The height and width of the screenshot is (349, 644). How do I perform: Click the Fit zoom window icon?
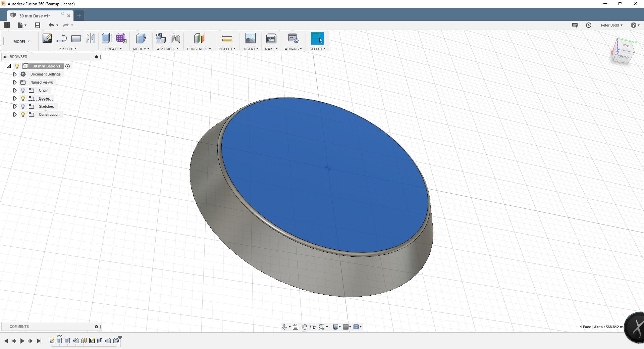tap(322, 327)
